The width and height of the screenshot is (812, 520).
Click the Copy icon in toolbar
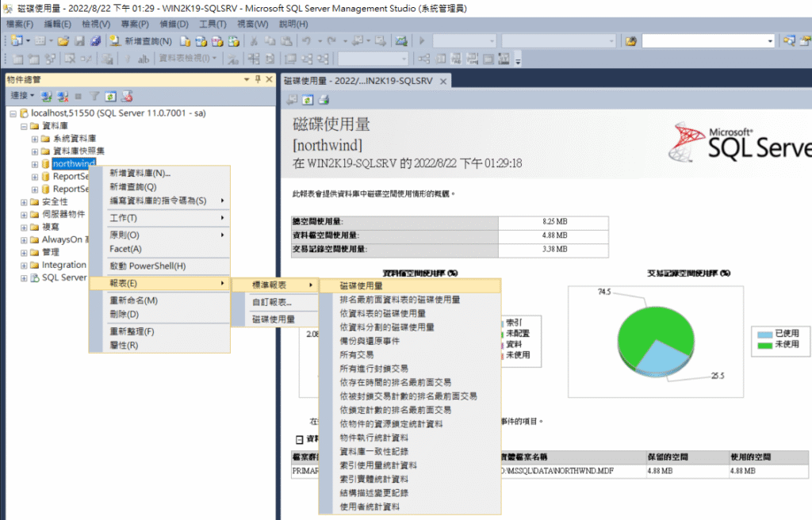click(270, 41)
